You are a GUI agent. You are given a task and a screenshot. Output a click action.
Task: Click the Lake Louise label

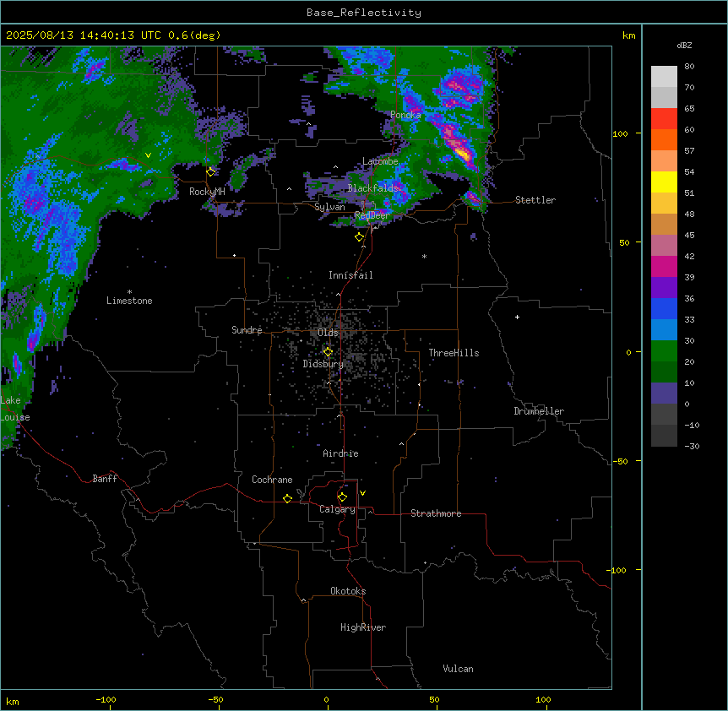click(x=14, y=409)
